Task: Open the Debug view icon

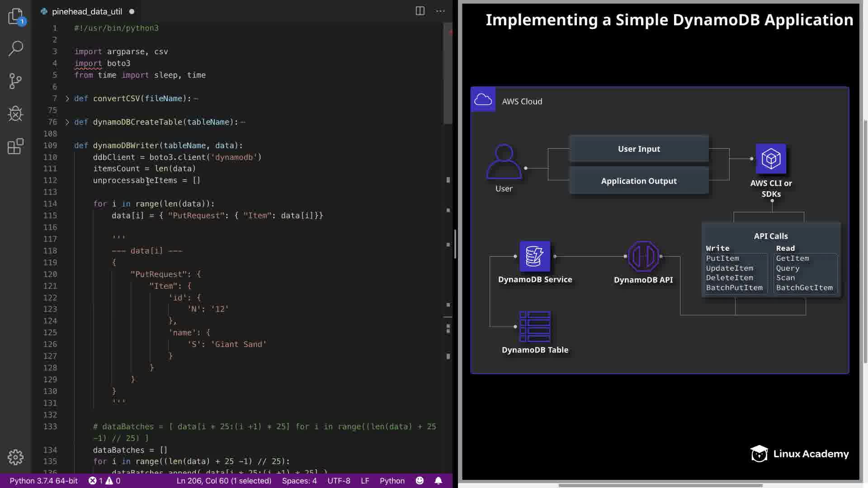Action: coord(15,113)
